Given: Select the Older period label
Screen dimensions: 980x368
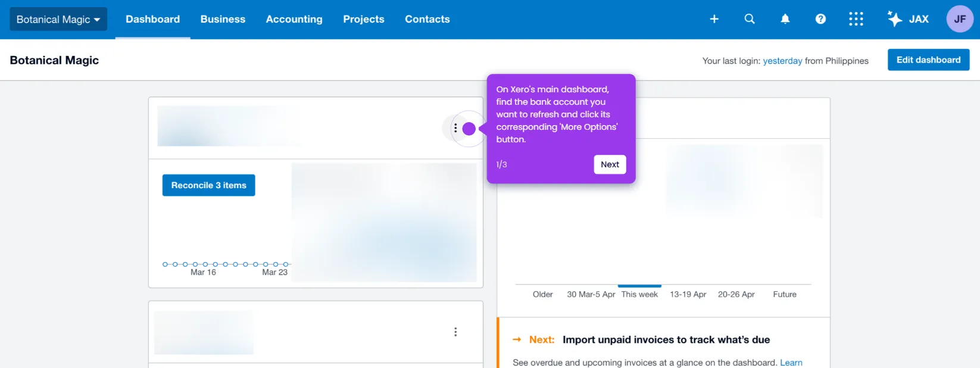Looking at the screenshot, I should [x=542, y=294].
